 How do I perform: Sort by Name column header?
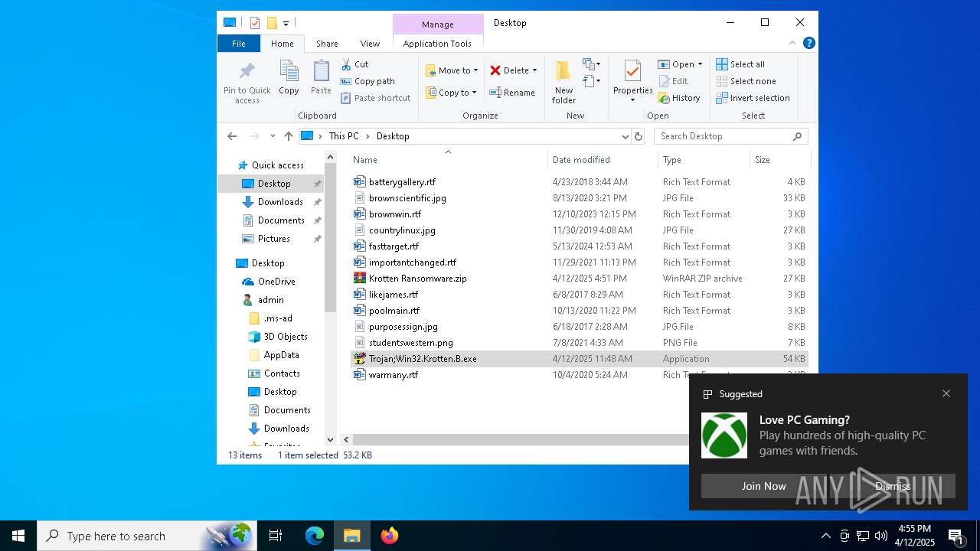pyautogui.click(x=448, y=160)
